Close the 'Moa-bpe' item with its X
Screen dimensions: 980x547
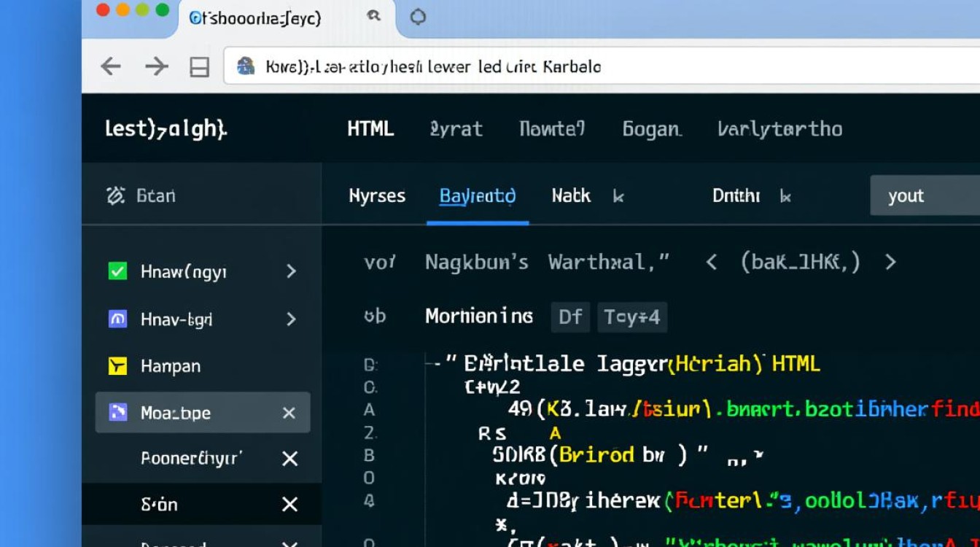click(x=289, y=413)
